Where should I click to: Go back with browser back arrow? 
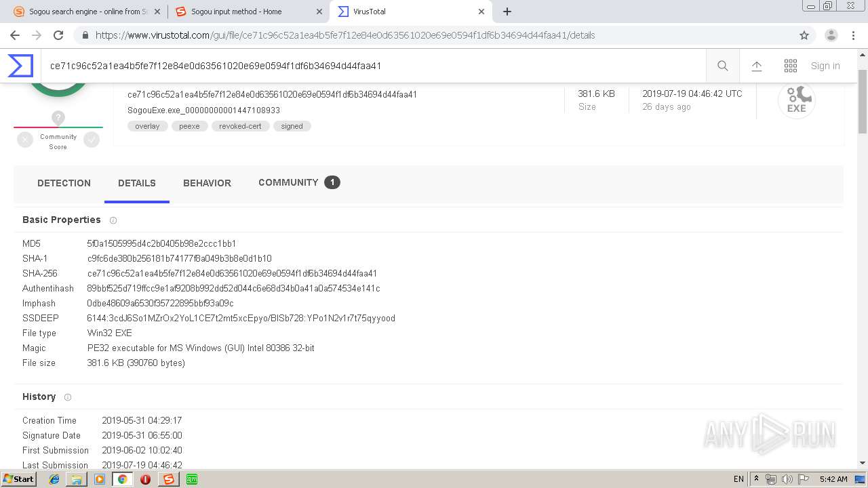tap(15, 35)
